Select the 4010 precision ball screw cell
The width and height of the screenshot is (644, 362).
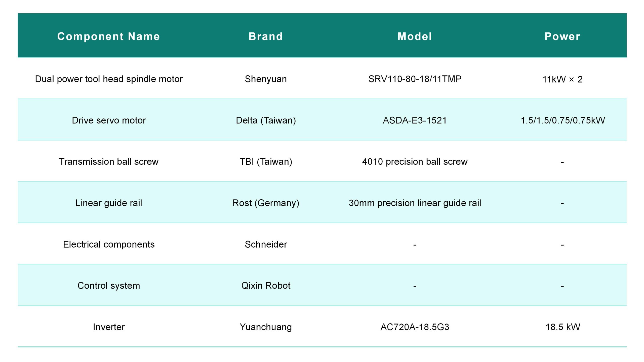(x=415, y=162)
